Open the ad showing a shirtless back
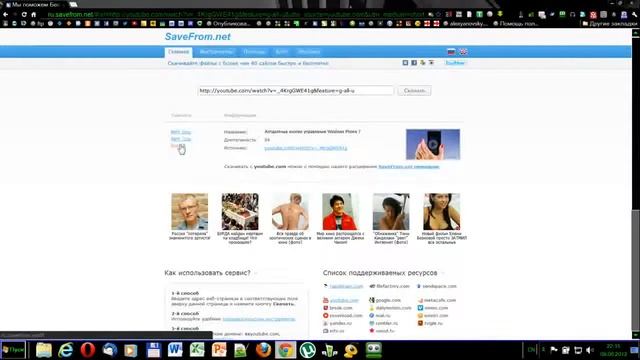 tap(290, 211)
